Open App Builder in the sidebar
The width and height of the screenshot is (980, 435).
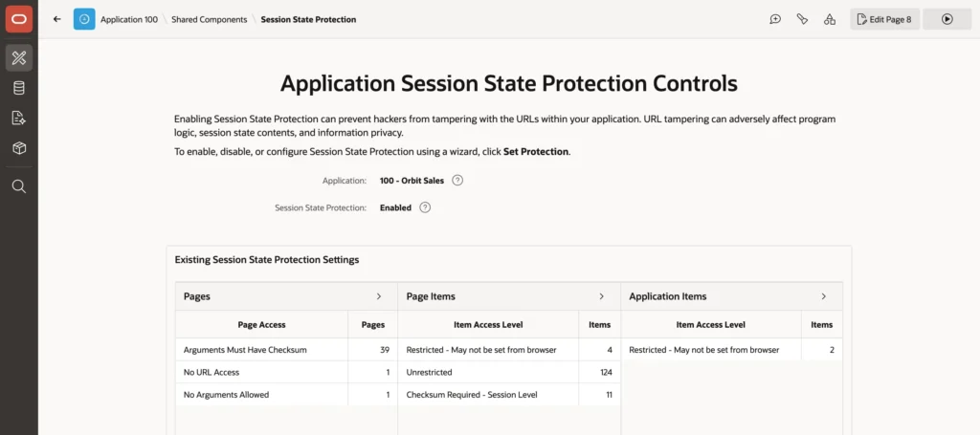19,58
